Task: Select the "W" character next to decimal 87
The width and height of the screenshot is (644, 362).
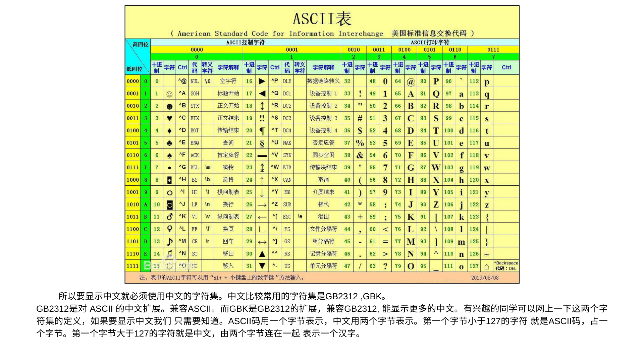Action: 436,167
